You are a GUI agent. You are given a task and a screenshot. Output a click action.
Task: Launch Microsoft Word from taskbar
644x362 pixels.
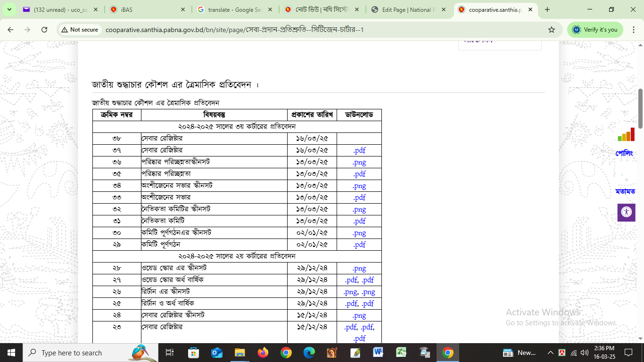tap(378, 353)
